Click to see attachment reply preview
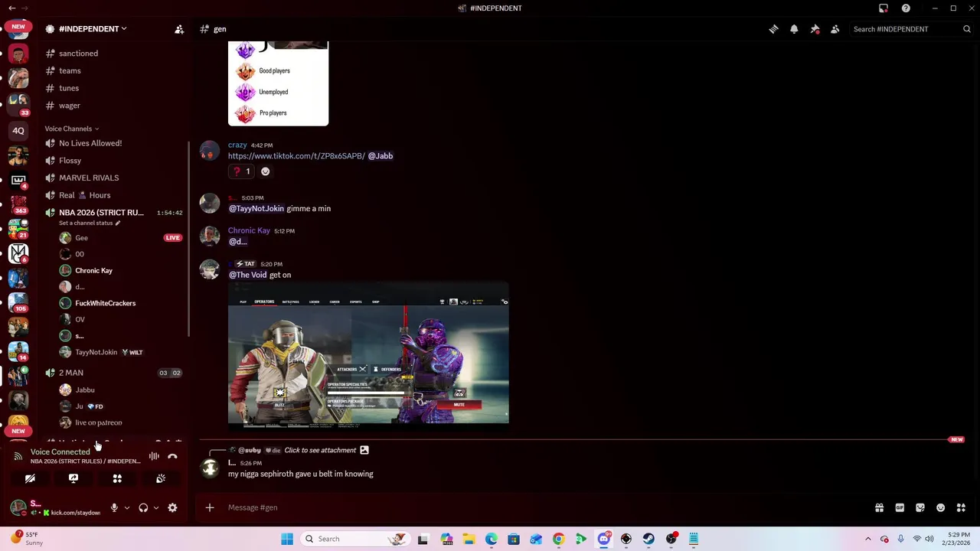The image size is (980, 551). [320, 450]
